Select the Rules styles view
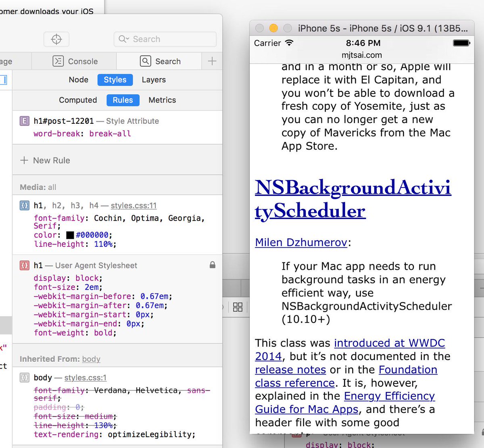 (x=123, y=100)
